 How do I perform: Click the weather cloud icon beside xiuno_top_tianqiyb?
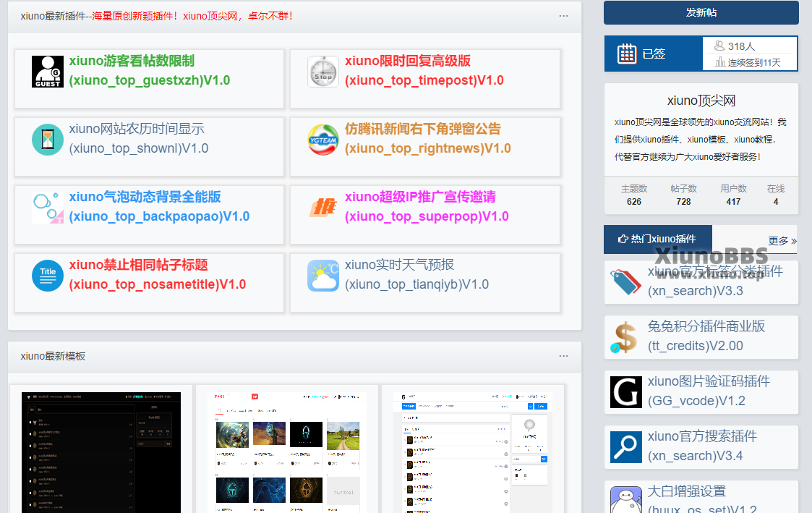323,276
